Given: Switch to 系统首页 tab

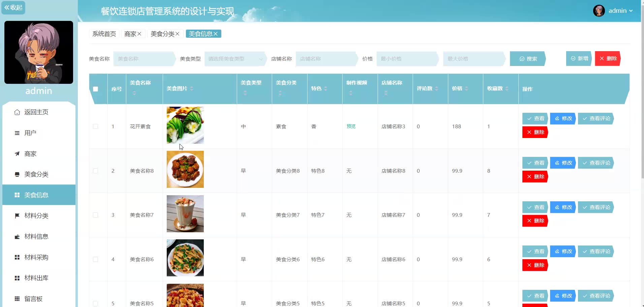Looking at the screenshot, I should pyautogui.click(x=104, y=34).
